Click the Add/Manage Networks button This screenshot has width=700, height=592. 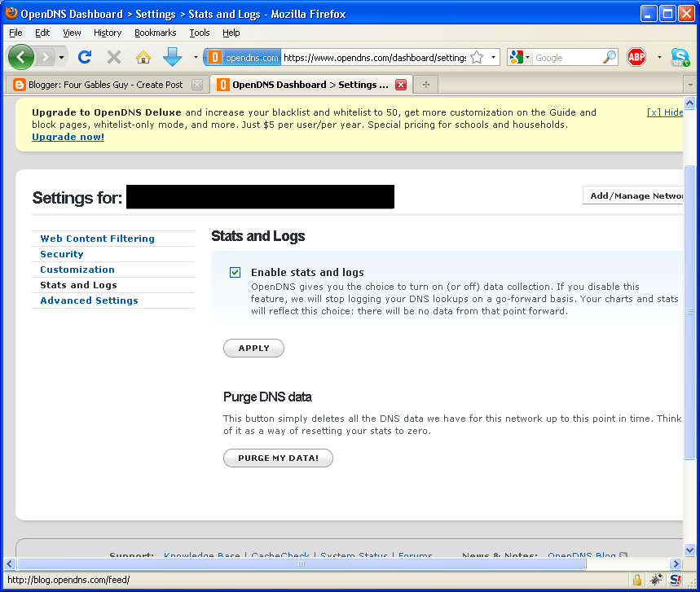click(x=633, y=195)
